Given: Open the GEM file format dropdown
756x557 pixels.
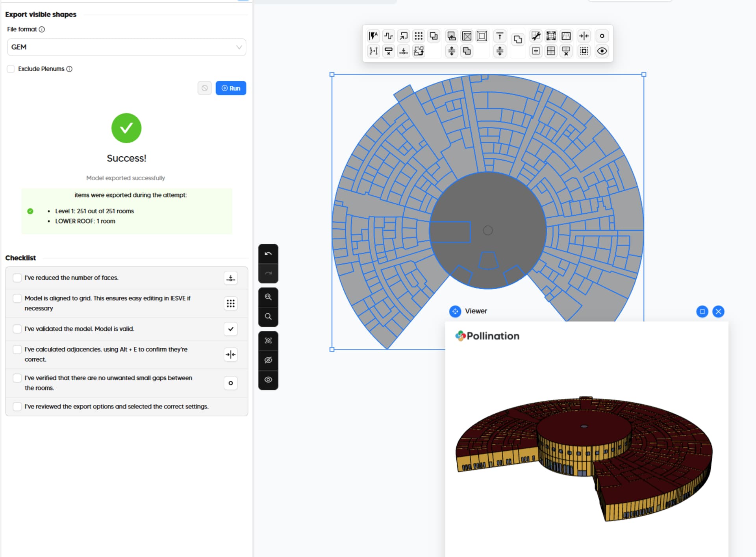Looking at the screenshot, I should click(x=126, y=47).
